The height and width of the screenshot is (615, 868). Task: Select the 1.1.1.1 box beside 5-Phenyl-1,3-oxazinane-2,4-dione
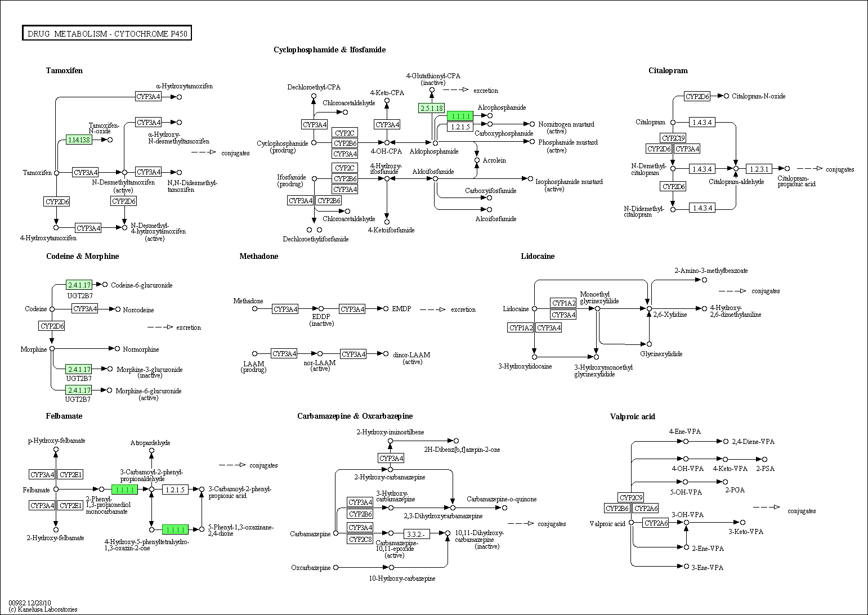(175, 529)
